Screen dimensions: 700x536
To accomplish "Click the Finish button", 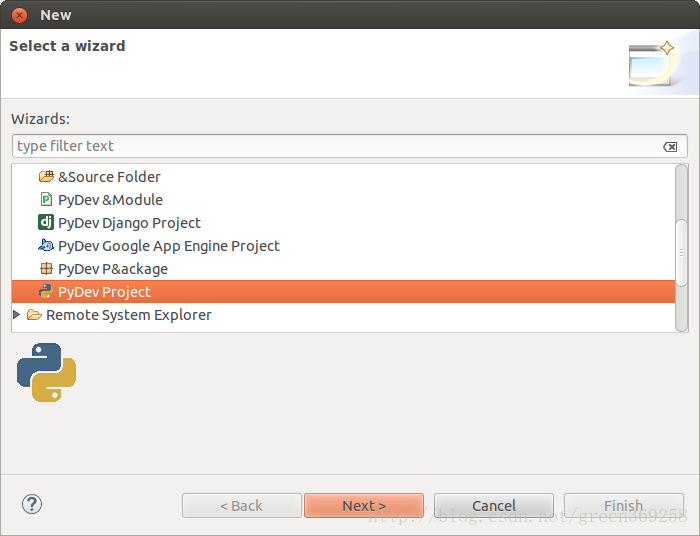I will click(x=624, y=506).
